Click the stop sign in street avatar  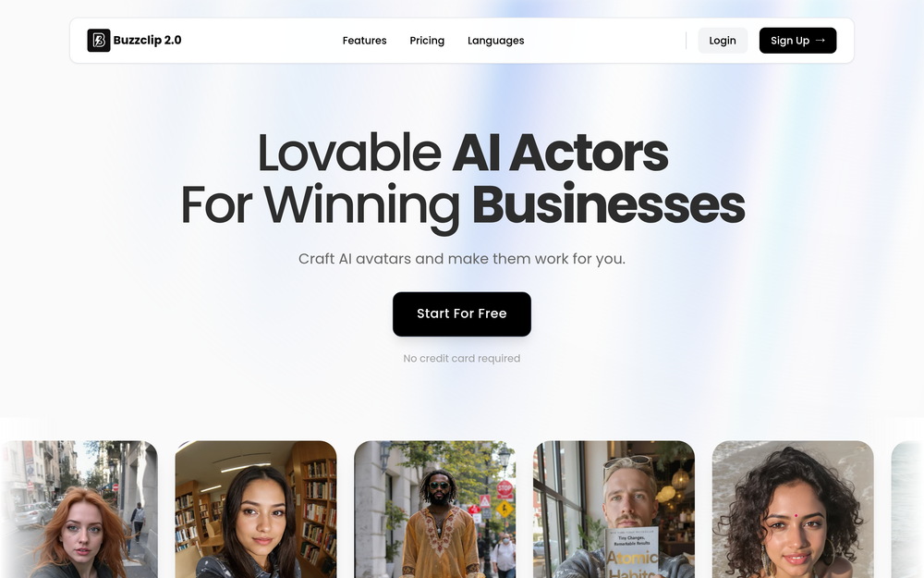click(x=505, y=489)
